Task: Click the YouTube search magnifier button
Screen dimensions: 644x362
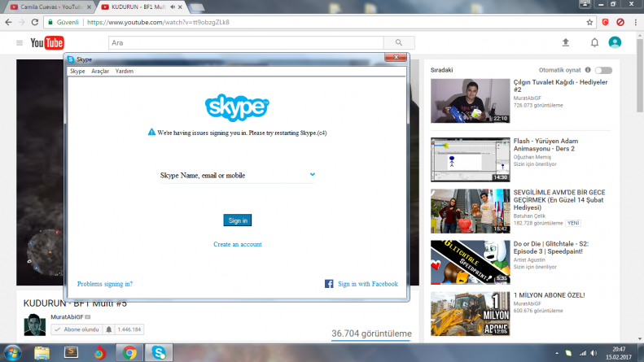Action: click(399, 42)
